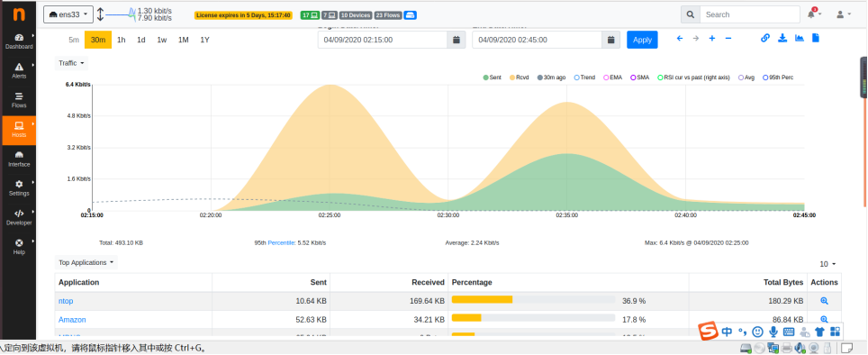Click the search magnifier icon
This screenshot has height=355, width=868.
coord(691,14)
